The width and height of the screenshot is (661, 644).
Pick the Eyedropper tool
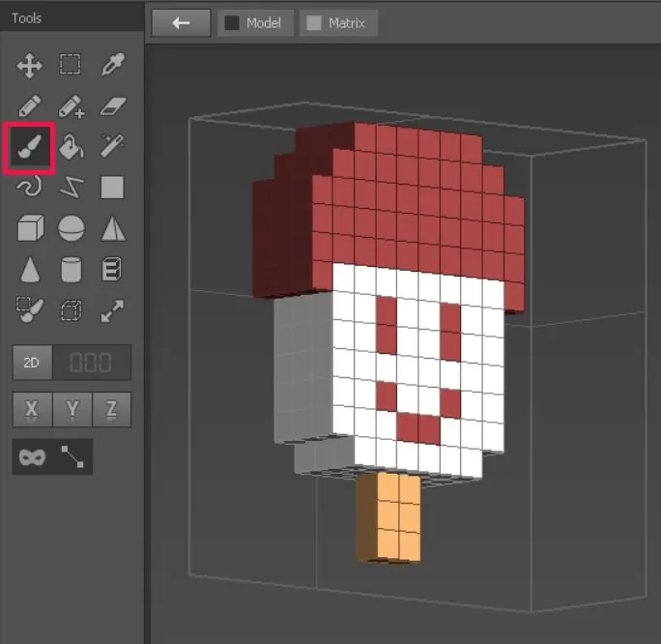click(113, 64)
